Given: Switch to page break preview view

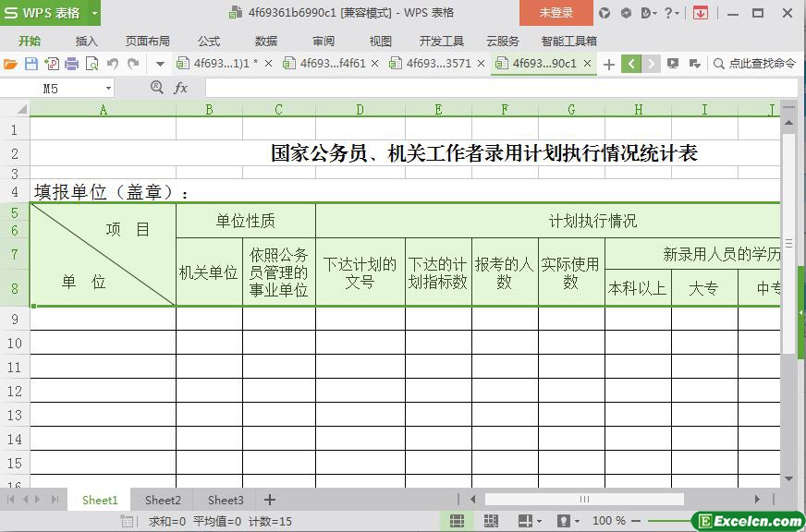Looking at the screenshot, I should 491,521.
